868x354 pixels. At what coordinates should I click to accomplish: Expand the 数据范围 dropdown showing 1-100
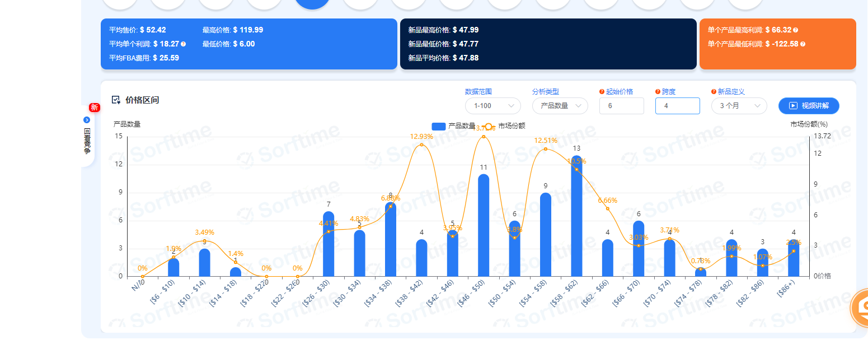click(x=492, y=106)
